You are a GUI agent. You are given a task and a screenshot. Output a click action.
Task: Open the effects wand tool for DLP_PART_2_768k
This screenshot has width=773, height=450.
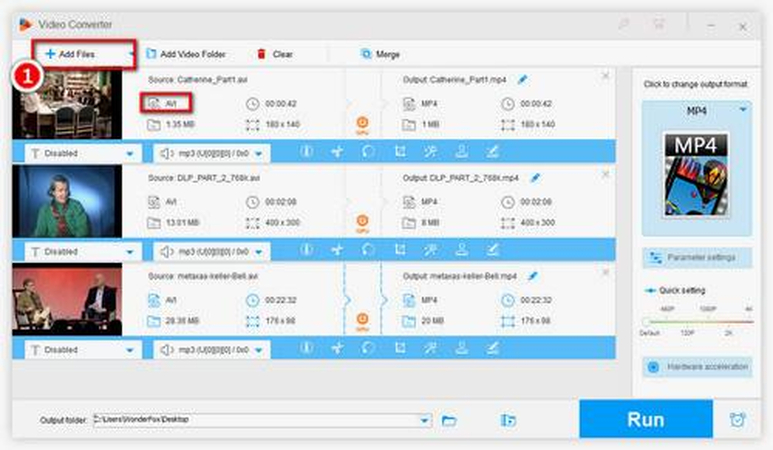point(430,249)
